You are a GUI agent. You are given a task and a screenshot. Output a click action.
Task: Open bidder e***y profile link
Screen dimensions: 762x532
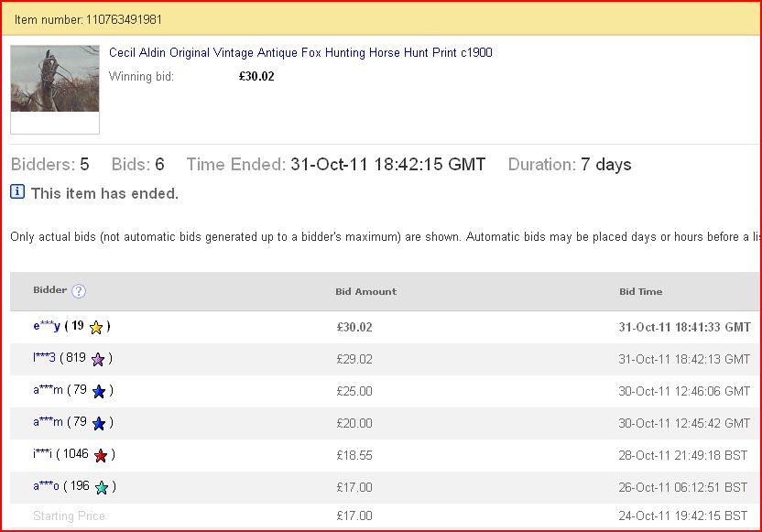[x=47, y=325]
